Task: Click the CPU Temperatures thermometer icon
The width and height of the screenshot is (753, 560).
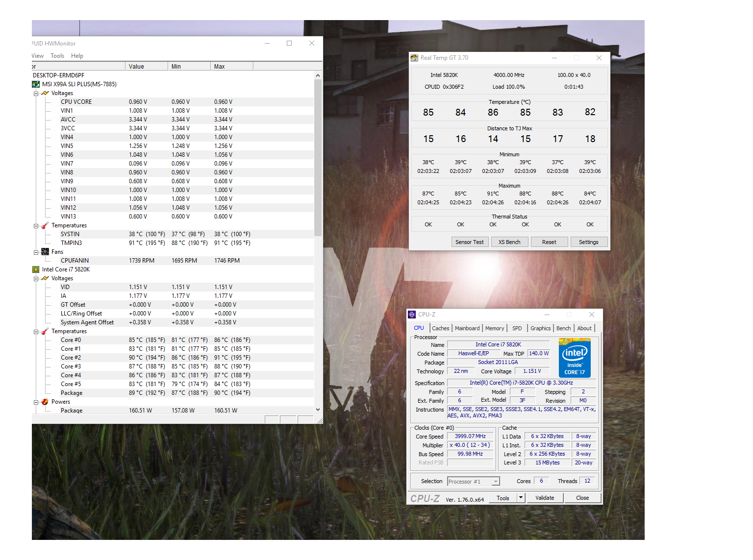Action: pos(45,331)
